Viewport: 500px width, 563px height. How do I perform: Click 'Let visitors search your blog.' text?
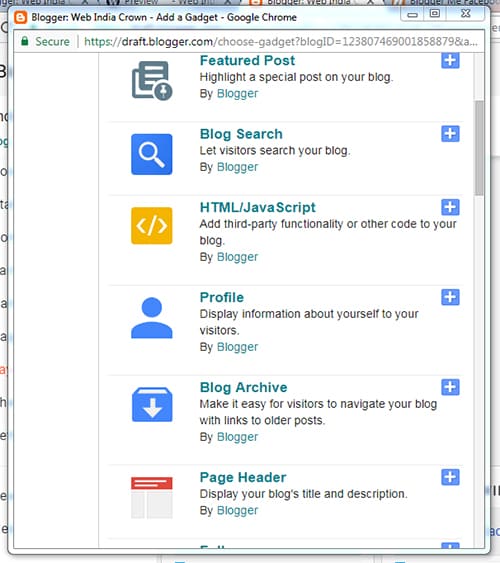click(275, 150)
